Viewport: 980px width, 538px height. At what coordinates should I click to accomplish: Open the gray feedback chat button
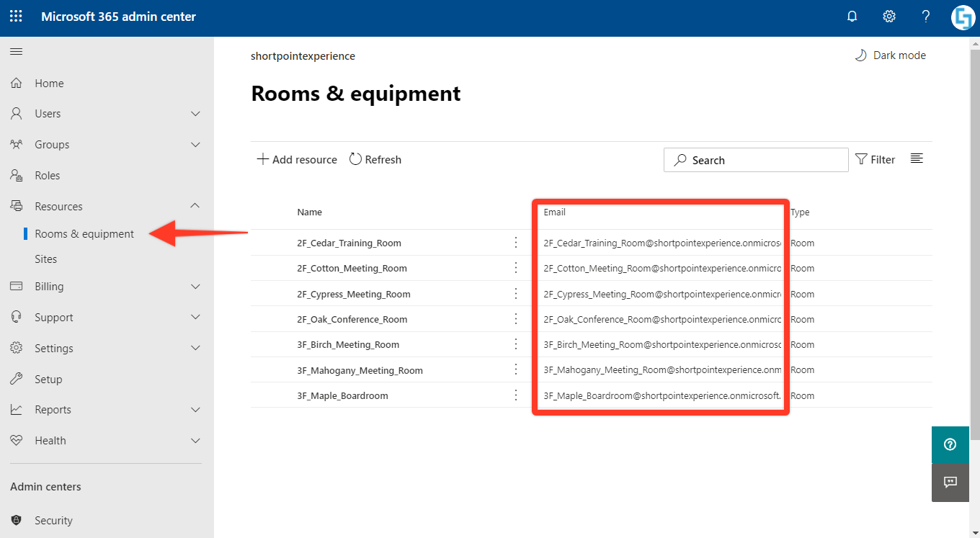[950, 483]
